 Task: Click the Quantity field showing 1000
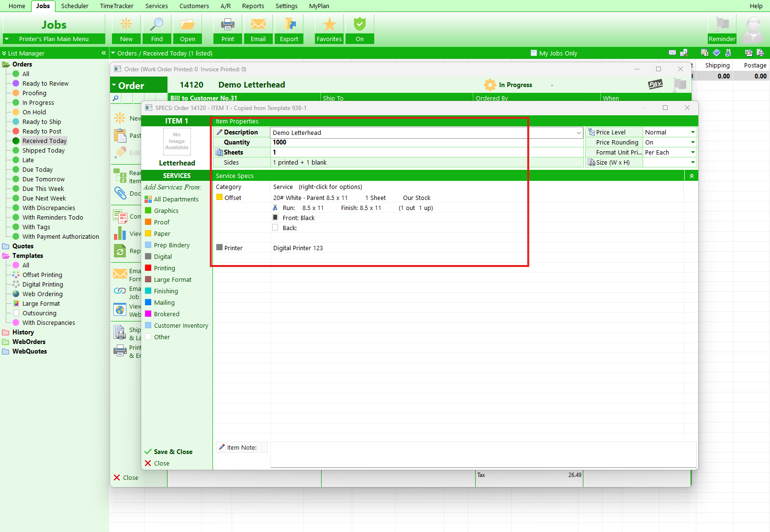pyautogui.click(x=428, y=142)
